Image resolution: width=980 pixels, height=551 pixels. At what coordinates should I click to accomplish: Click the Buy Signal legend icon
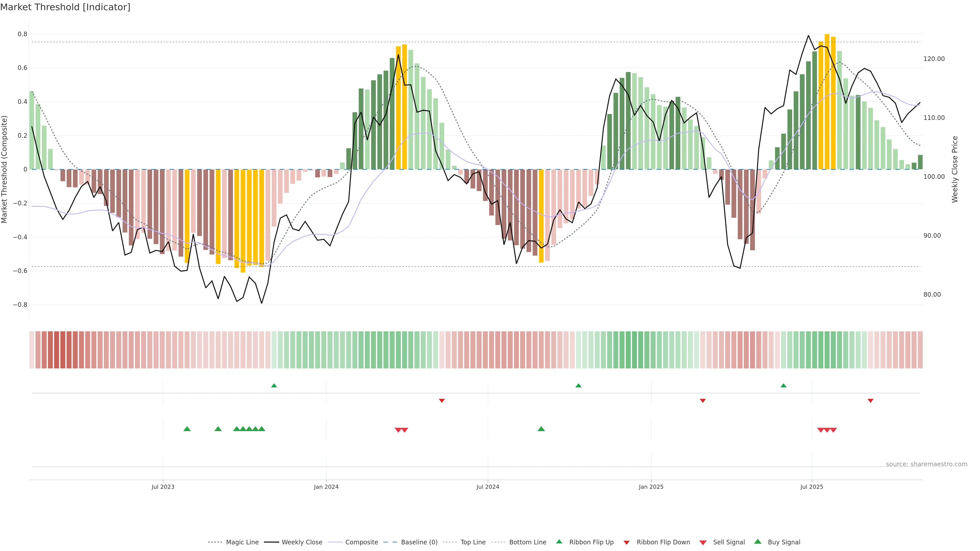(x=757, y=542)
